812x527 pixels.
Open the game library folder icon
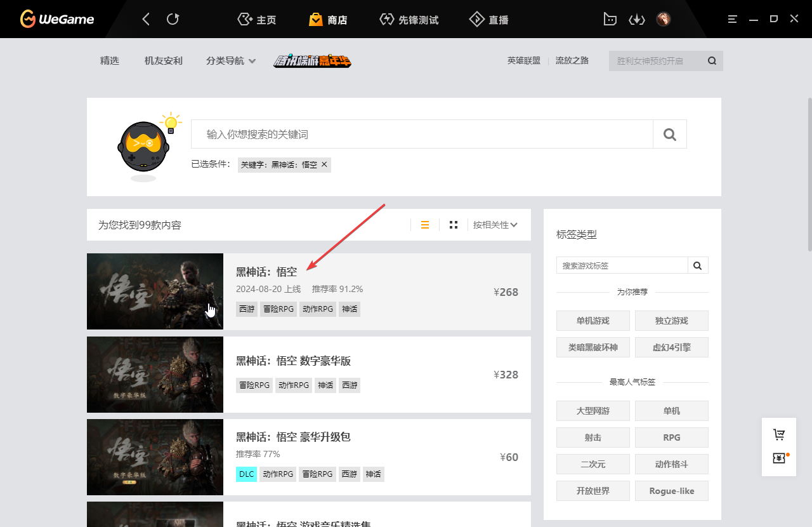pos(610,19)
